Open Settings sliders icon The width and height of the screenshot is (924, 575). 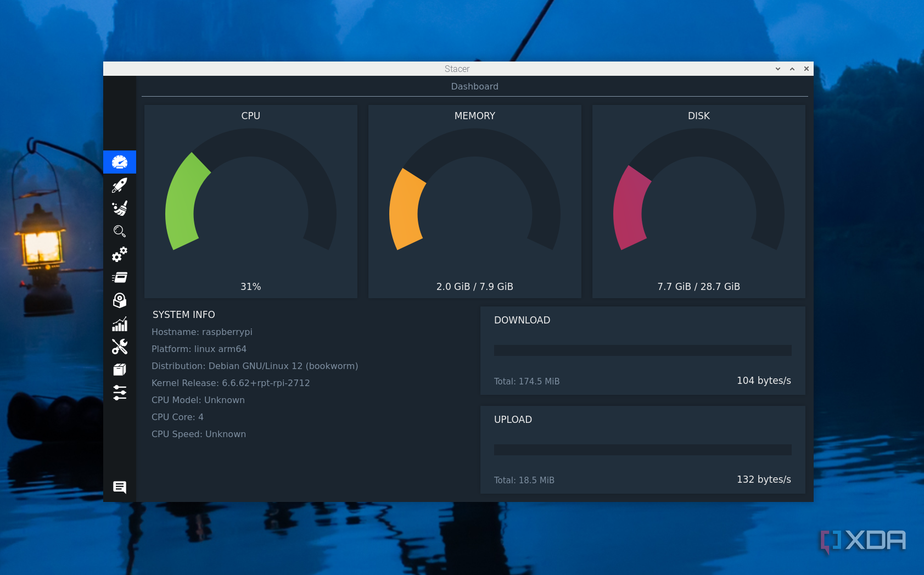(120, 393)
